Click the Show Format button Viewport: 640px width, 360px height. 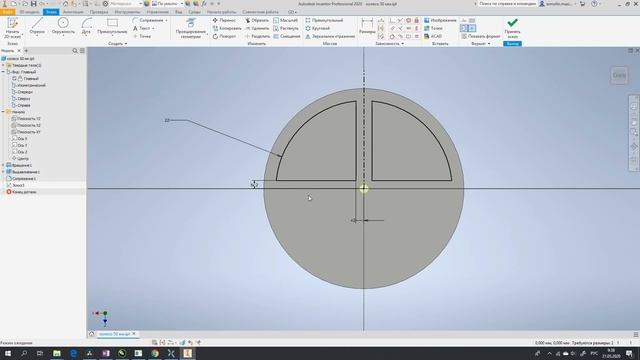(481, 36)
